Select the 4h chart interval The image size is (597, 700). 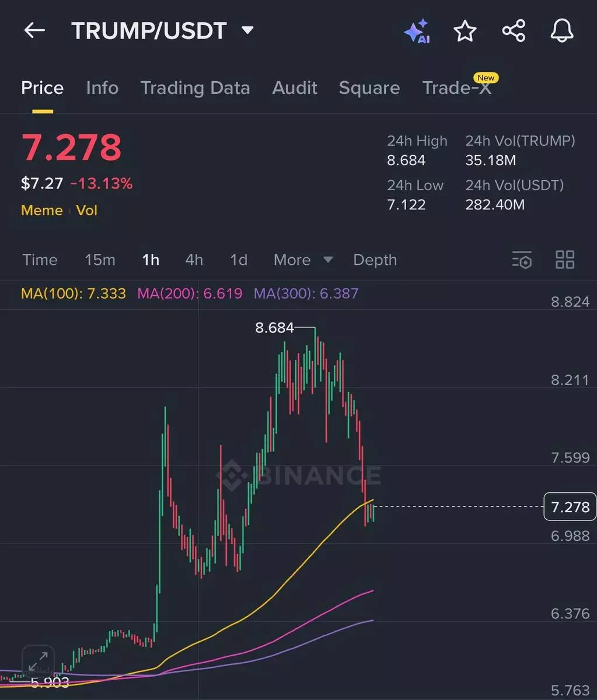click(194, 260)
